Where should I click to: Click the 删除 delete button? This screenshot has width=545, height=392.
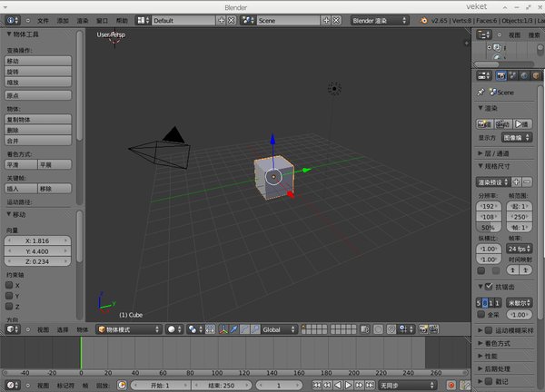pyautogui.click(x=38, y=130)
